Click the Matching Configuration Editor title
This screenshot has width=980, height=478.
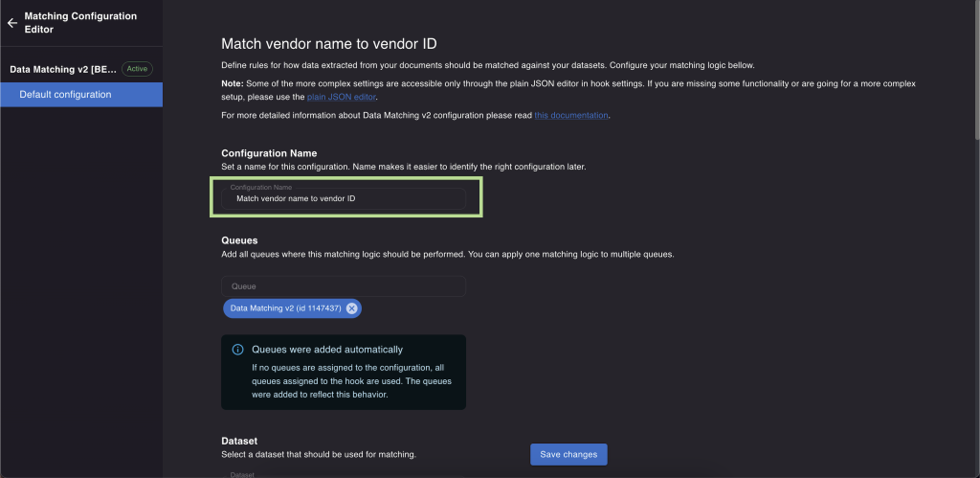[x=80, y=23]
